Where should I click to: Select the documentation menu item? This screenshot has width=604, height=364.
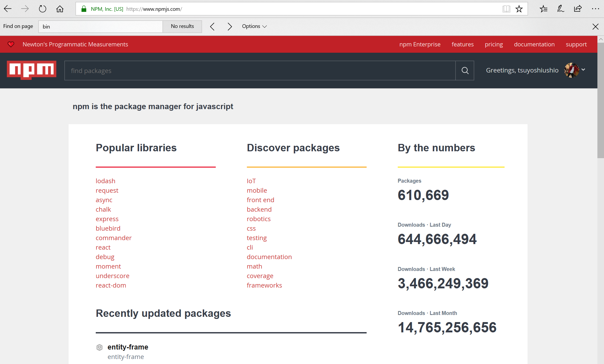(x=533, y=44)
